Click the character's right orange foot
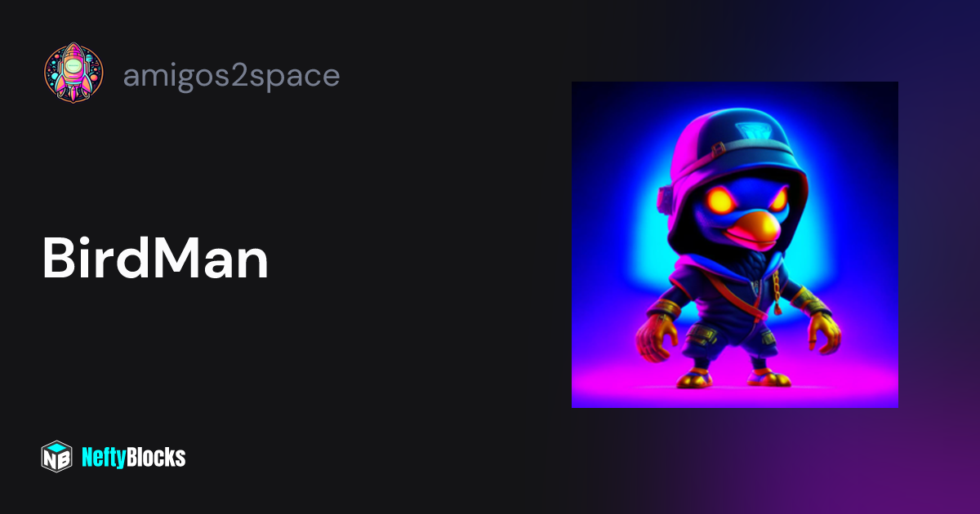980x514 pixels. point(769,378)
